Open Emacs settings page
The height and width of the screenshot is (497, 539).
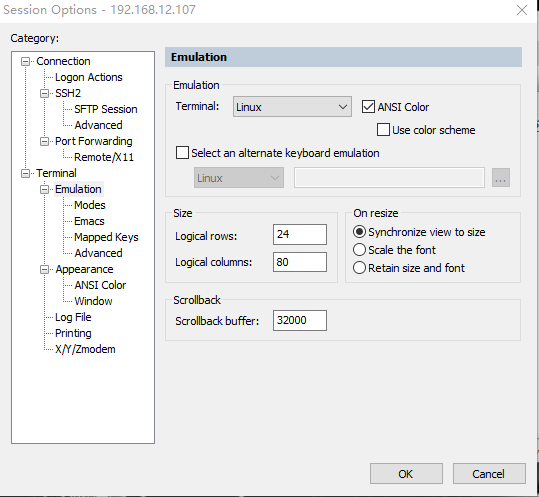tap(89, 221)
